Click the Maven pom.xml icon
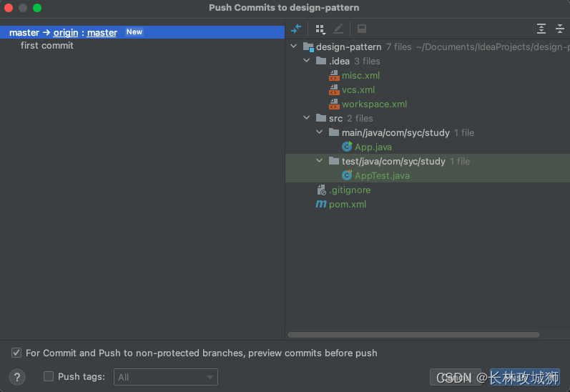The height and width of the screenshot is (392, 570). [321, 204]
